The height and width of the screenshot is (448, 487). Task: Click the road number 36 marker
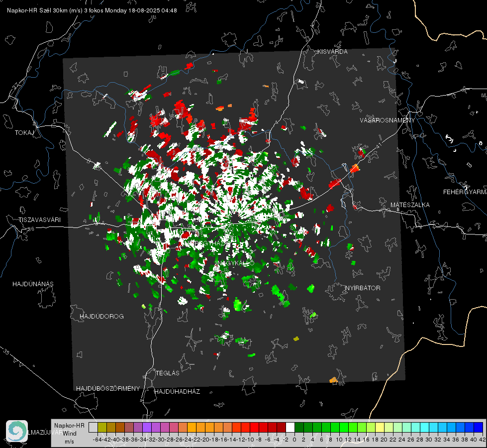[x=31, y=229]
